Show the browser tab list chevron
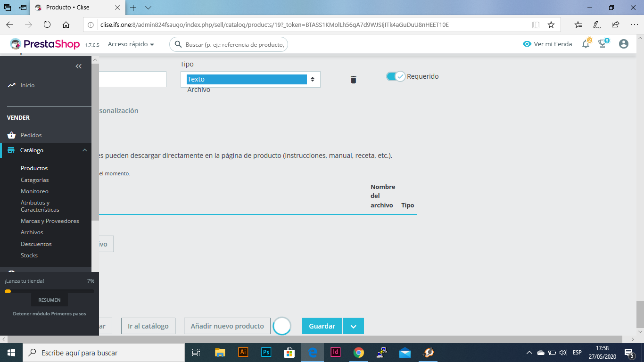644x362 pixels. (x=148, y=8)
